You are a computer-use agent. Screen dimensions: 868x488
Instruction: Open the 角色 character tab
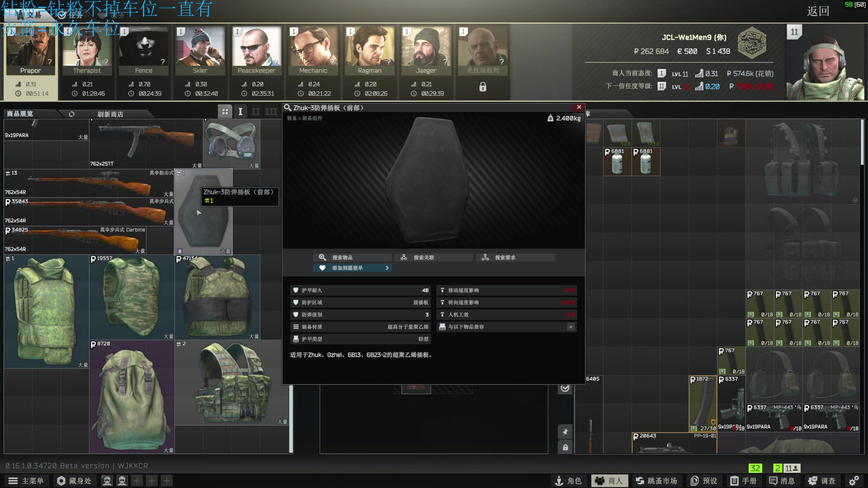568,481
